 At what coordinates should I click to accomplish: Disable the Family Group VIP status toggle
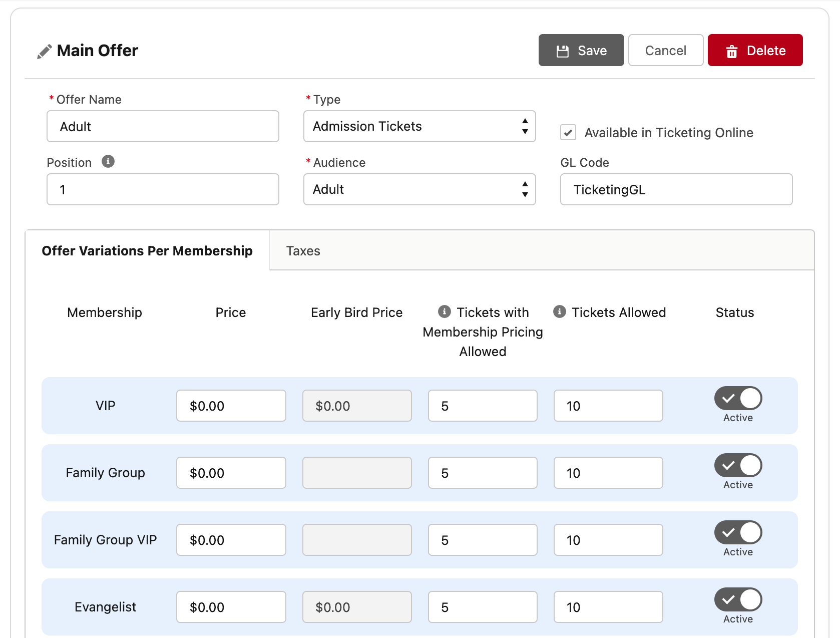point(737,532)
